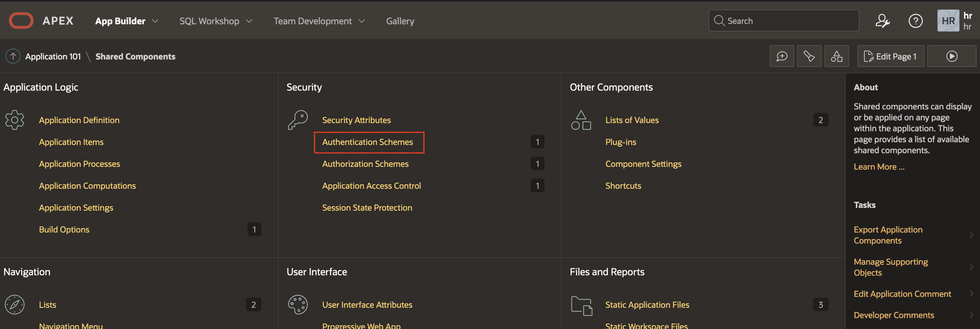Image resolution: width=980 pixels, height=329 pixels.
Task: Open the SQL Workshop dropdown
Action: [x=215, y=21]
